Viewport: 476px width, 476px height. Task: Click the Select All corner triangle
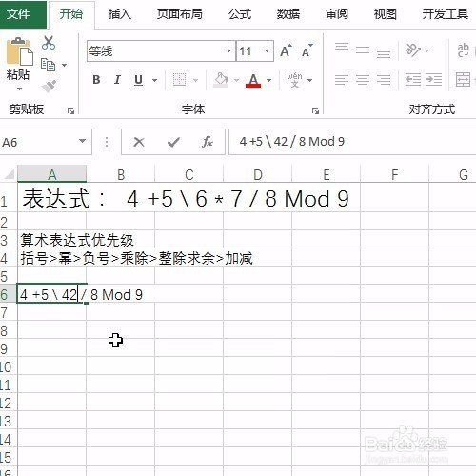tap(9, 174)
